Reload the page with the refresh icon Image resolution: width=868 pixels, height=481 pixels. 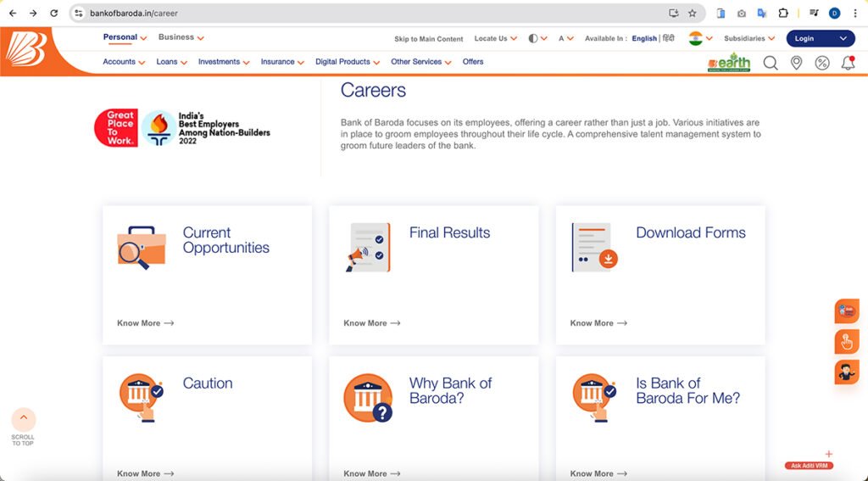click(53, 14)
